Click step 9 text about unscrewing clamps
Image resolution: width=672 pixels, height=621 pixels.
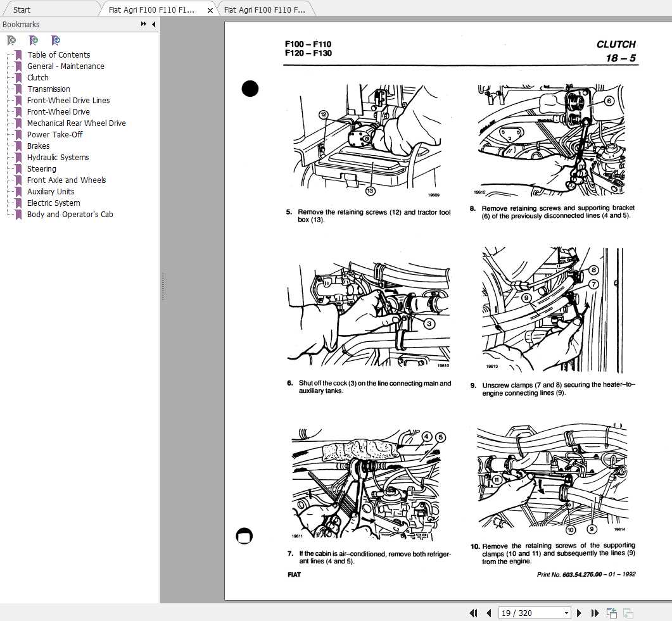tap(553, 389)
